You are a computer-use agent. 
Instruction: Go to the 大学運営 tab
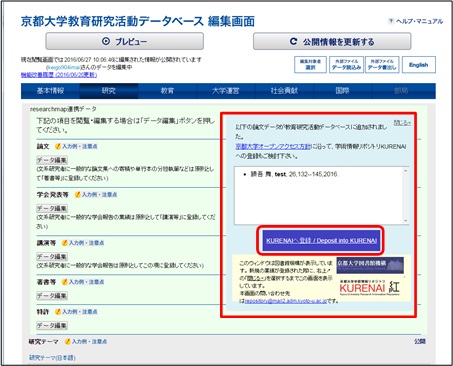pyautogui.click(x=226, y=91)
